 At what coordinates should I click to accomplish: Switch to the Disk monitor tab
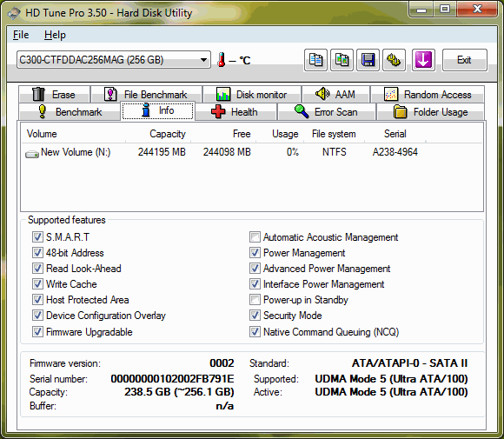[252, 94]
